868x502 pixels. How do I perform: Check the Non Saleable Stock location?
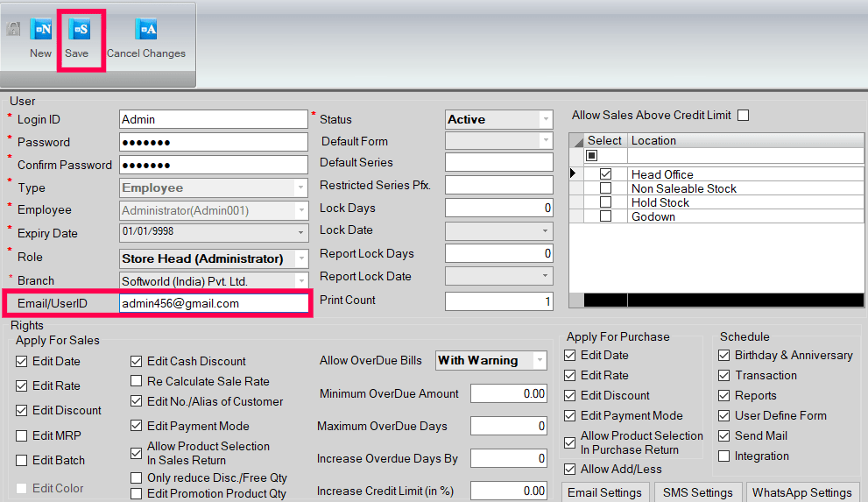(605, 188)
